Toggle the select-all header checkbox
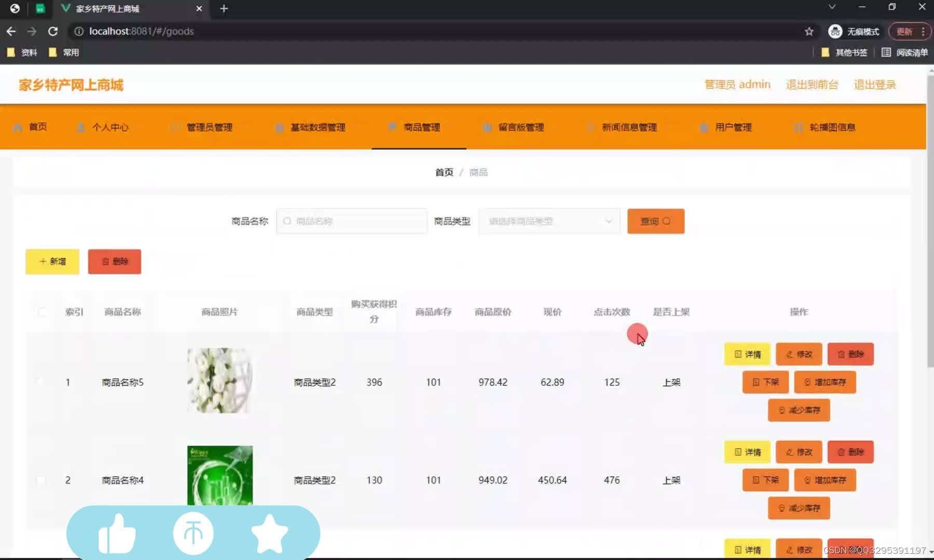This screenshot has height=560, width=934. tap(42, 312)
